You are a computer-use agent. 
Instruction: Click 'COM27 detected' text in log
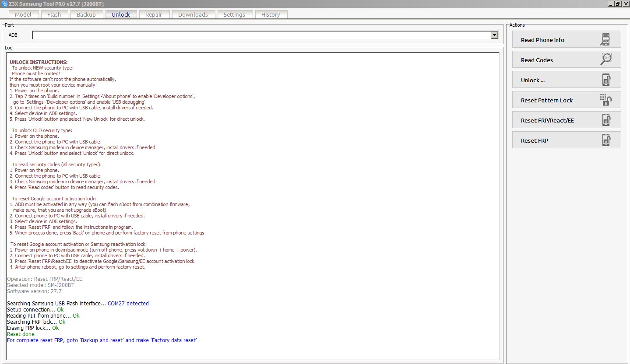tap(128, 303)
